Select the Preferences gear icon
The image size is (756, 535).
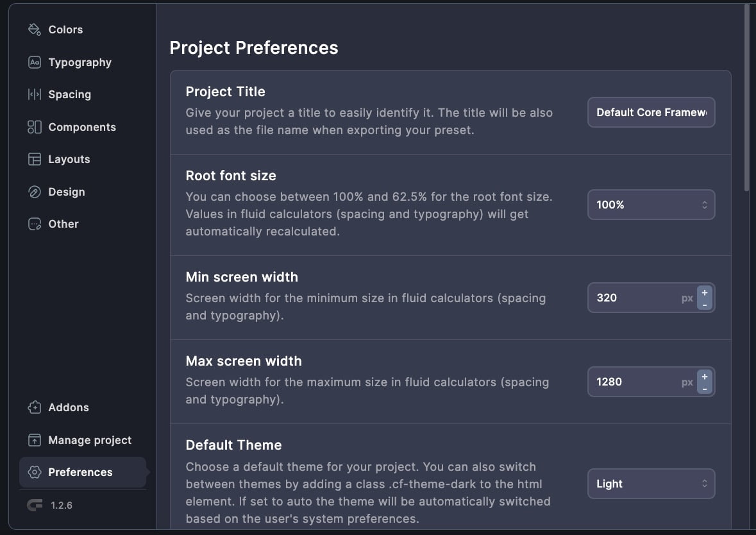34,471
